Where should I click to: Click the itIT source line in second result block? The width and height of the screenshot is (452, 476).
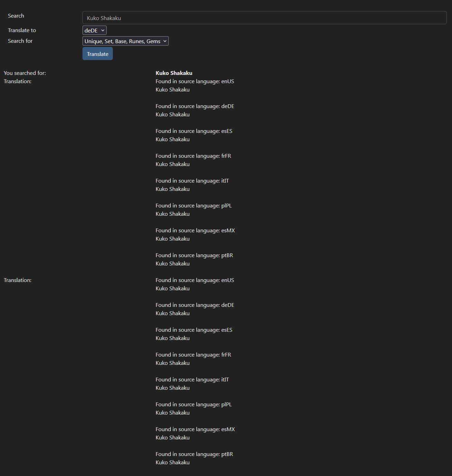pyautogui.click(x=192, y=380)
